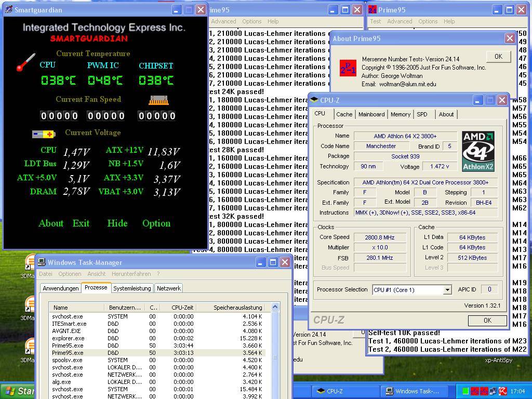
Task: Click Exit in Smartguardian
Action: coord(81,223)
